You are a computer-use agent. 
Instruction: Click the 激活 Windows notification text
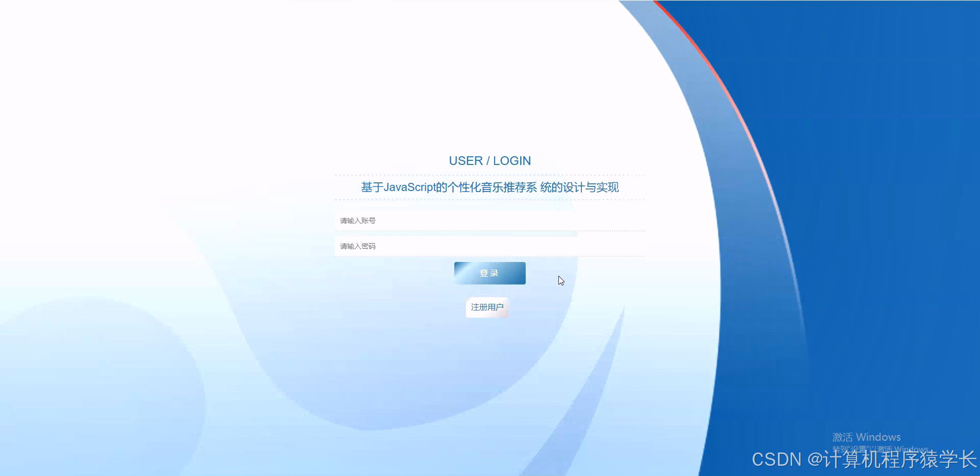[x=866, y=437]
